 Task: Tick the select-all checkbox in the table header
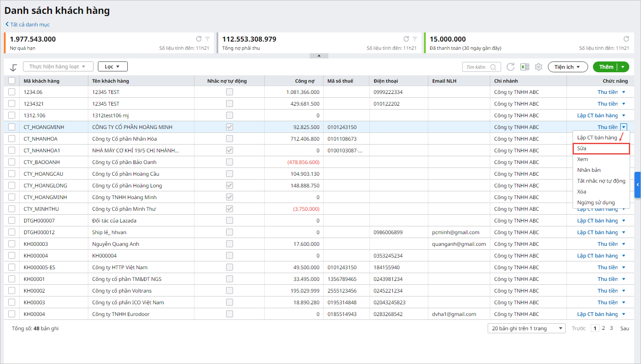point(12,81)
